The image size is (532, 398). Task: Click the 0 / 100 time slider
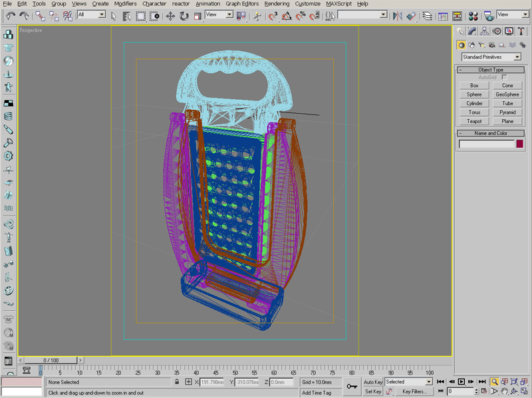pyautogui.click(x=51, y=360)
